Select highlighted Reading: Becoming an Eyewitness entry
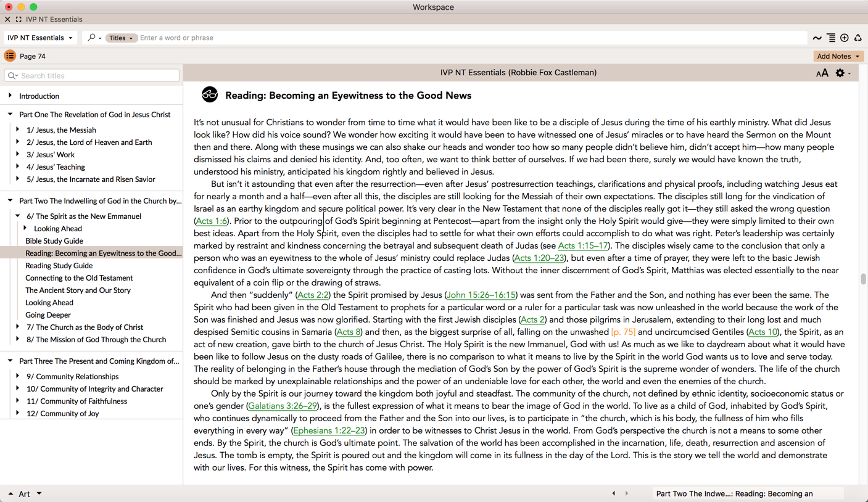This screenshot has height=502, width=868. 91,253
